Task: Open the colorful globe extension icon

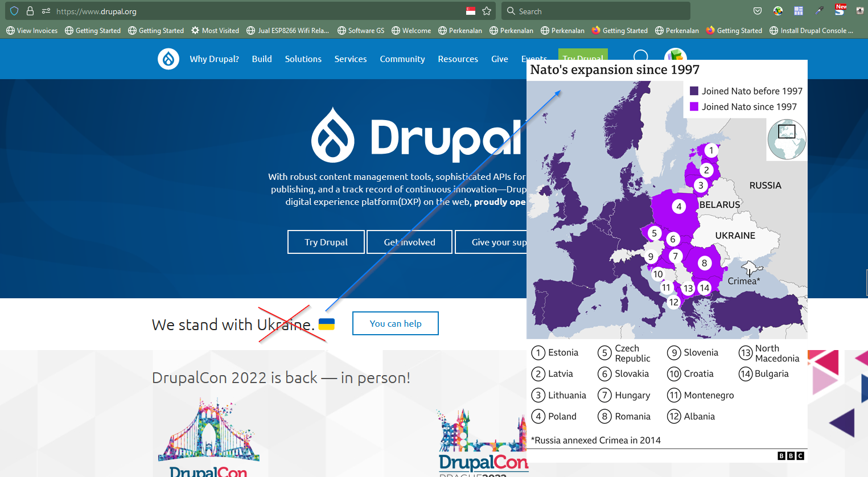Action: click(778, 11)
